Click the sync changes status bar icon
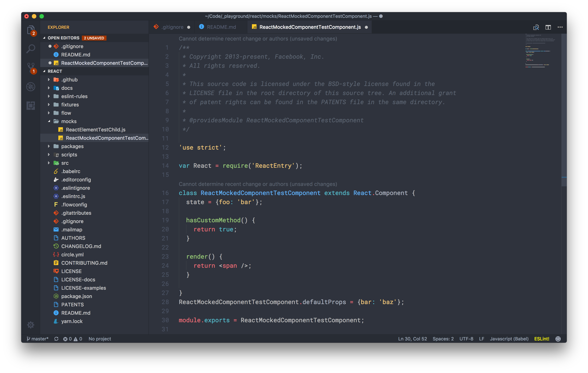 56,339
